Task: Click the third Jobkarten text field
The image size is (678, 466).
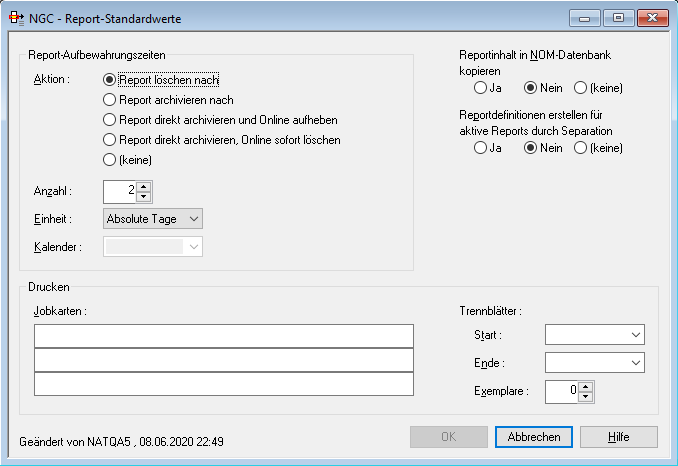Action: tap(223, 384)
